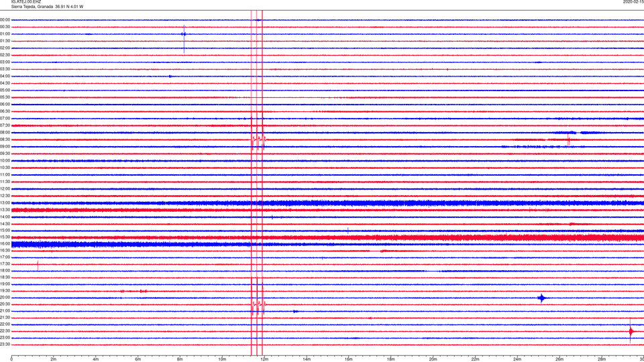Click the 03:00 time label

coord(5,62)
